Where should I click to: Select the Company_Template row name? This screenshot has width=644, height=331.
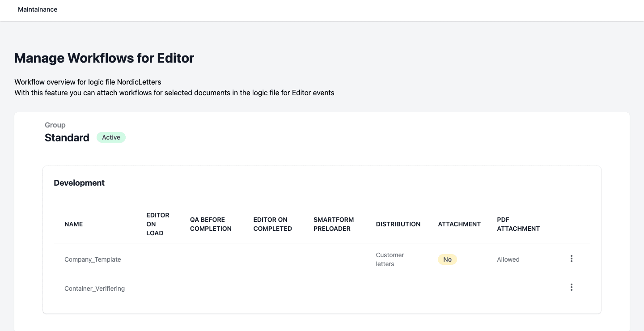[93, 259]
